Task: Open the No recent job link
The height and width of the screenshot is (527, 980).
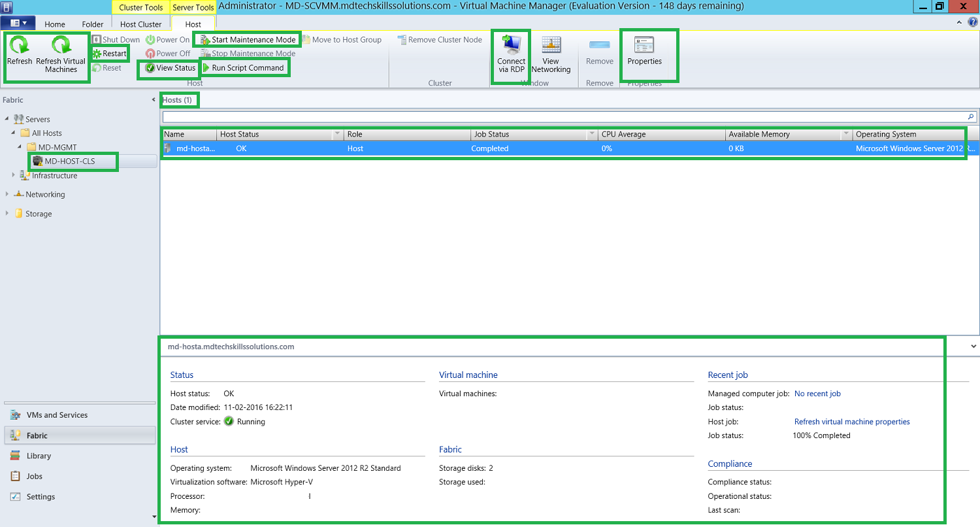Action: [x=817, y=393]
